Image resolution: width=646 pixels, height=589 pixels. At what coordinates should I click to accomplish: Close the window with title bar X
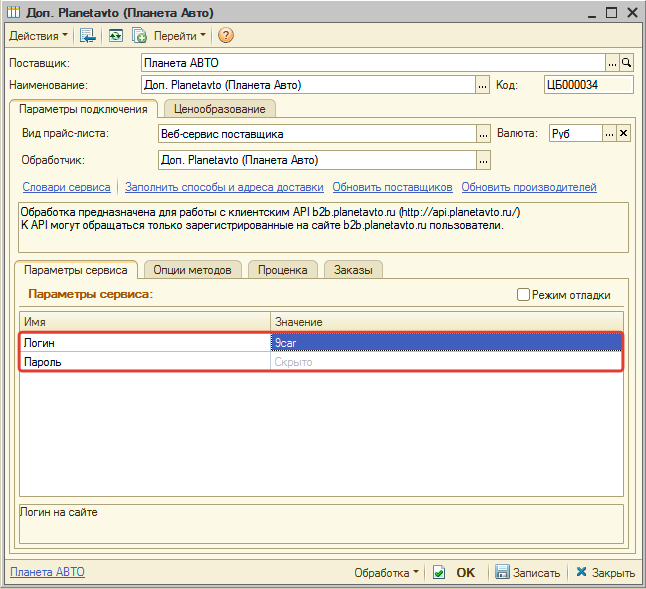pos(632,13)
